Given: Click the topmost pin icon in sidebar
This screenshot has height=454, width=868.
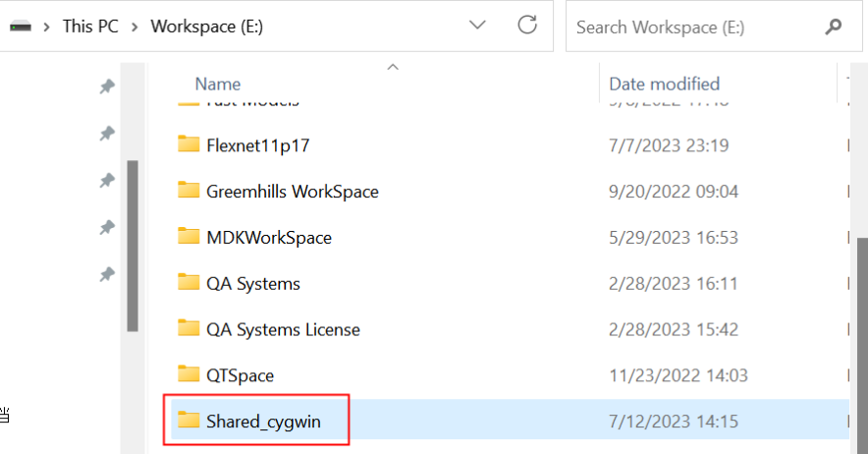Looking at the screenshot, I should 107,86.
